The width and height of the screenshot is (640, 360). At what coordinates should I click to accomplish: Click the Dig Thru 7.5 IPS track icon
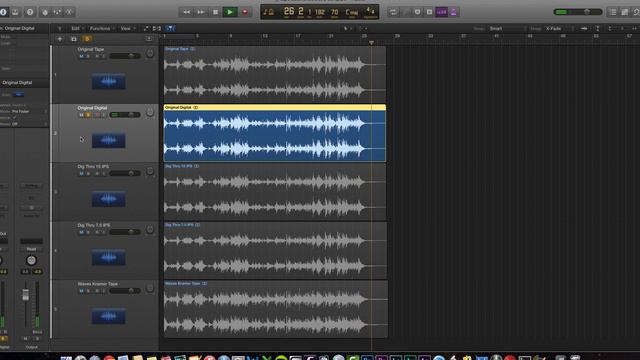pyautogui.click(x=109, y=258)
